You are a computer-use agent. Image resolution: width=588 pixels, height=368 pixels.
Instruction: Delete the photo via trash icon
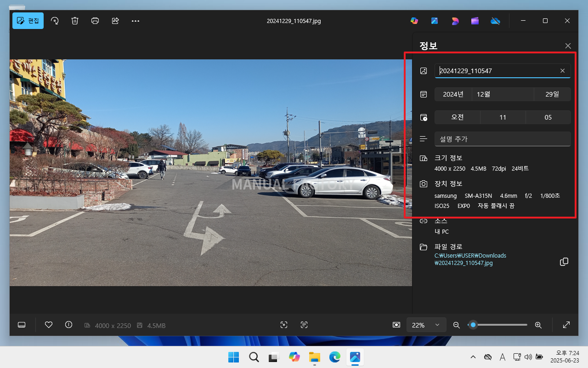[75, 21]
